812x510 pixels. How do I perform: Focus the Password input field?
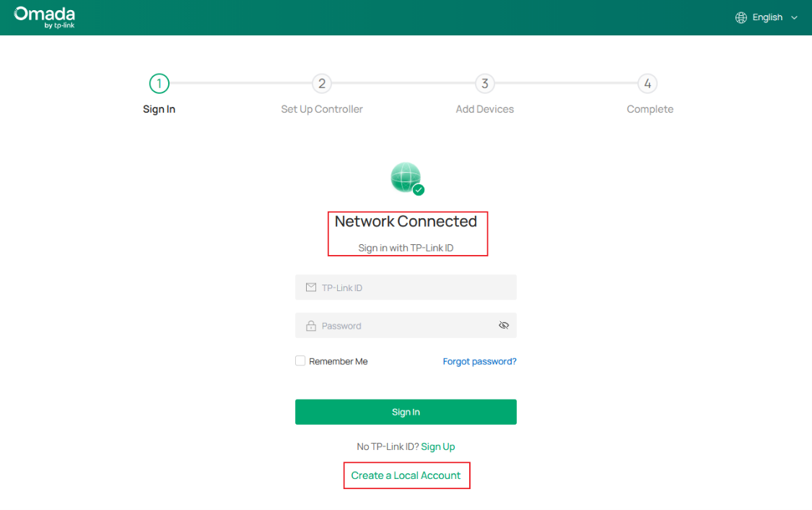click(406, 326)
